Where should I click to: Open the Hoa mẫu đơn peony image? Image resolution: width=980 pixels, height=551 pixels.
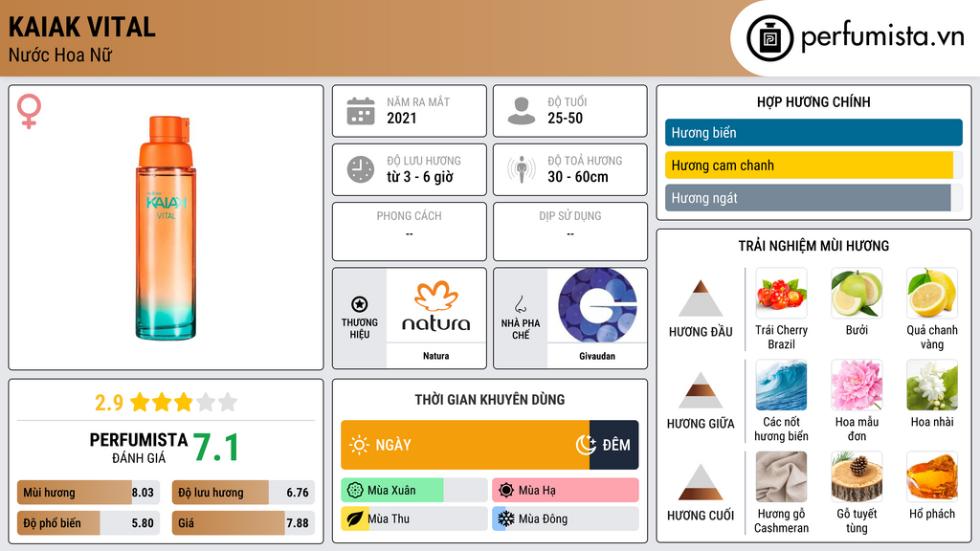click(x=857, y=386)
